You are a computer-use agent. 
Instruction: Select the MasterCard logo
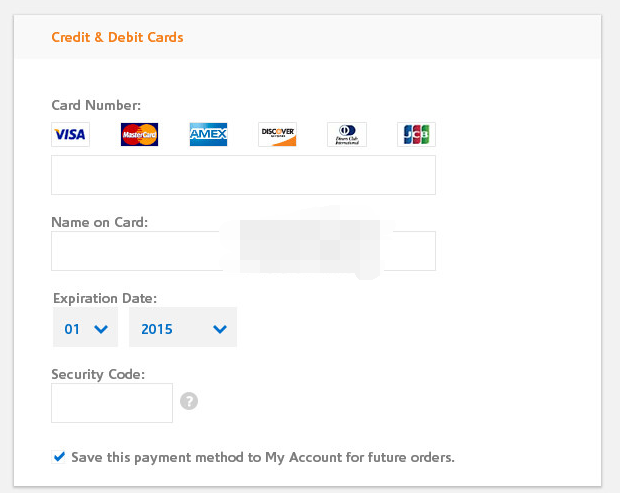(139, 134)
